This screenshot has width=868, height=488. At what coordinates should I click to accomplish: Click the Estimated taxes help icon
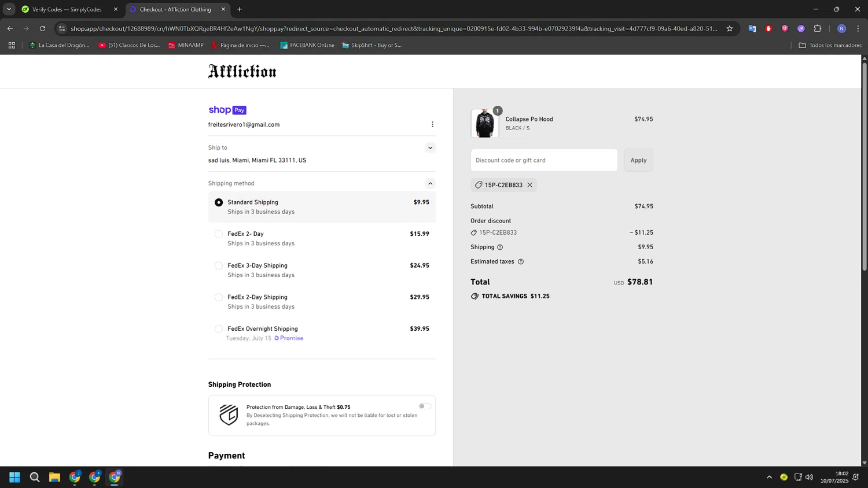521,261
